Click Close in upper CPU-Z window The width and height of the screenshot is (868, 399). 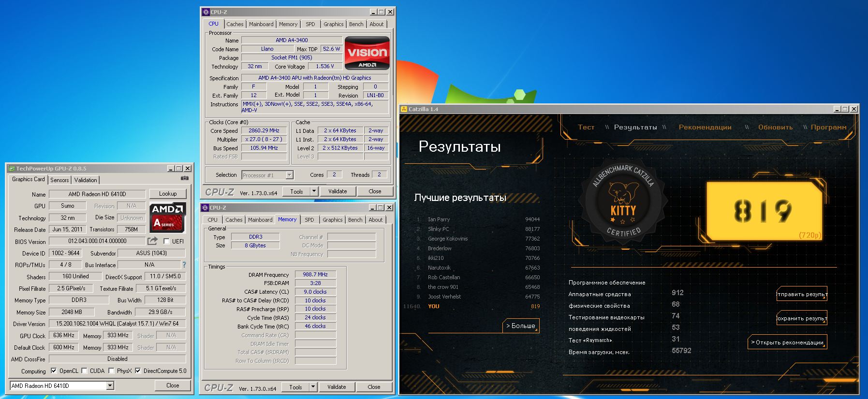tap(375, 191)
